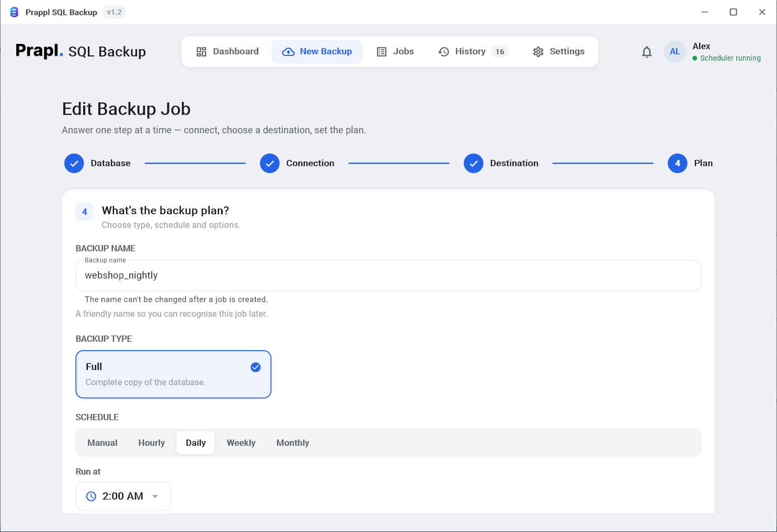
Task: Open the Dashboard tab
Action: click(227, 51)
